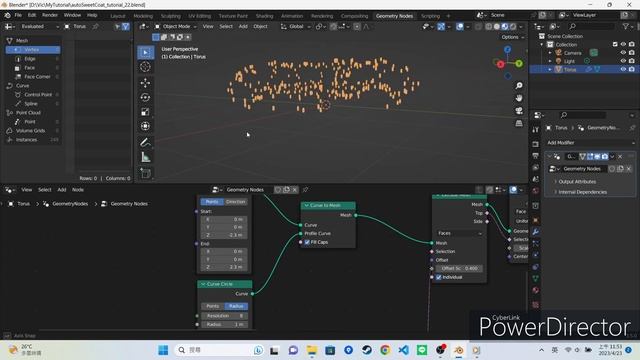The image size is (640, 360).
Task: Toggle viewport overlays button
Action: pyautogui.click(x=460, y=27)
